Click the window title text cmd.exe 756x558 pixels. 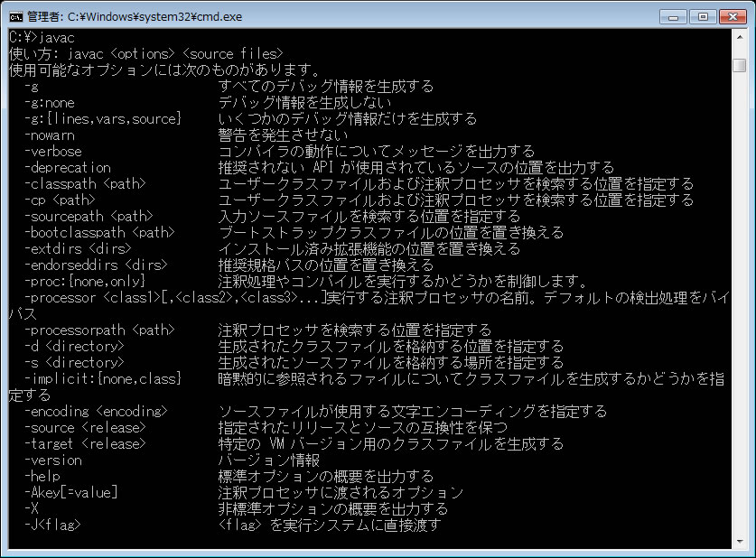tap(135, 17)
